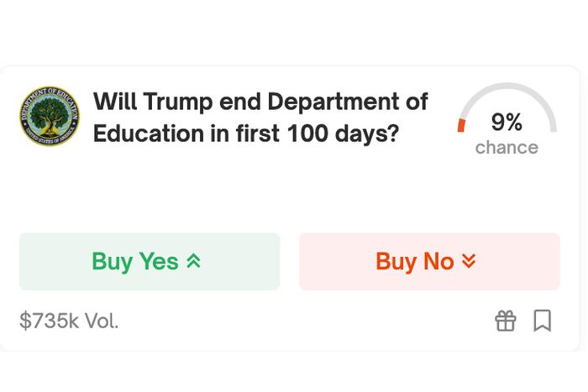Click 'Education in first 100 days?' title line

coord(245,133)
